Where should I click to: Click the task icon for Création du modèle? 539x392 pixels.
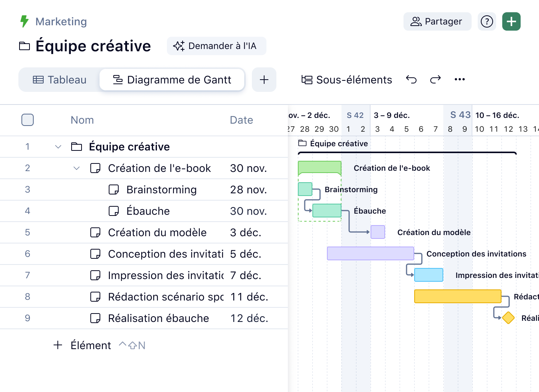[95, 232]
